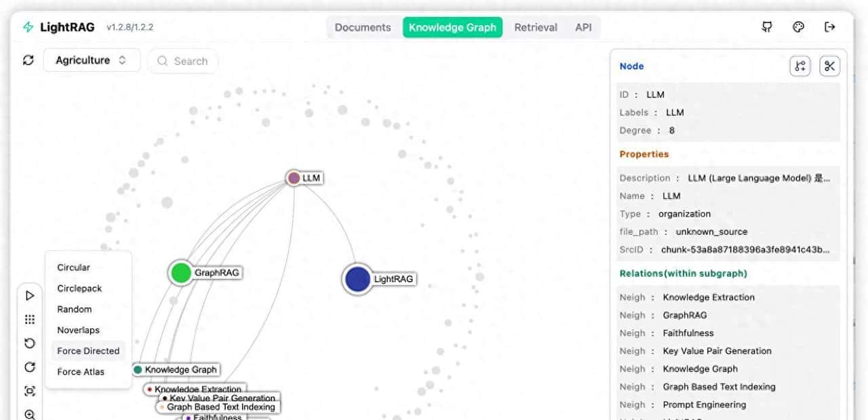Click the LightRAG title text
The height and width of the screenshot is (420, 868).
click(68, 27)
